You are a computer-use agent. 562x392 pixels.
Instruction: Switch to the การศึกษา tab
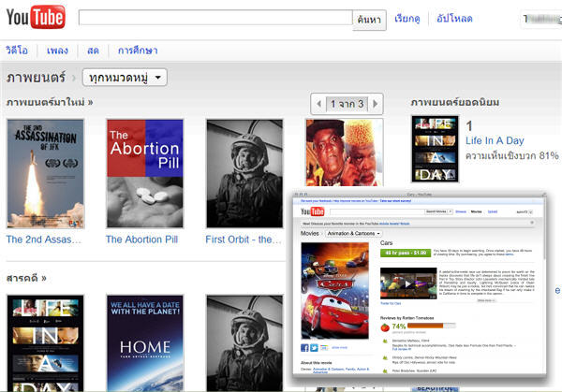(138, 51)
